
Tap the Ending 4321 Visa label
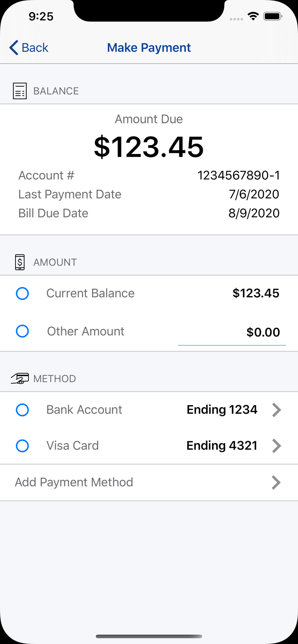222,446
